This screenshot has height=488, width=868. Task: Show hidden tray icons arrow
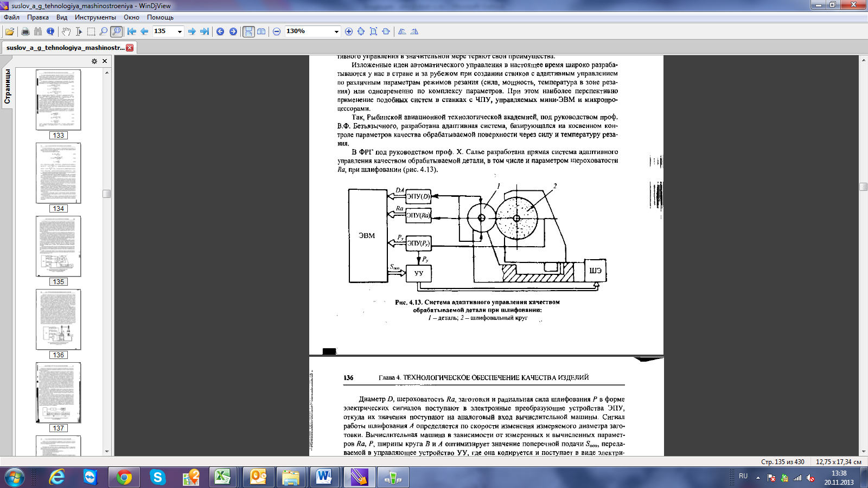tap(758, 478)
